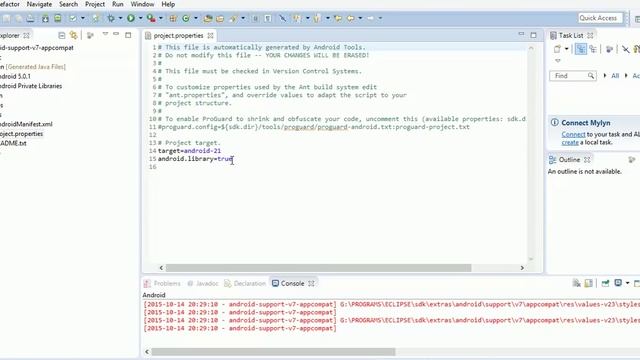Click the Outline panel toolbar icon
Screen dimensions: 640x360
pyautogui.click(x=632, y=160)
